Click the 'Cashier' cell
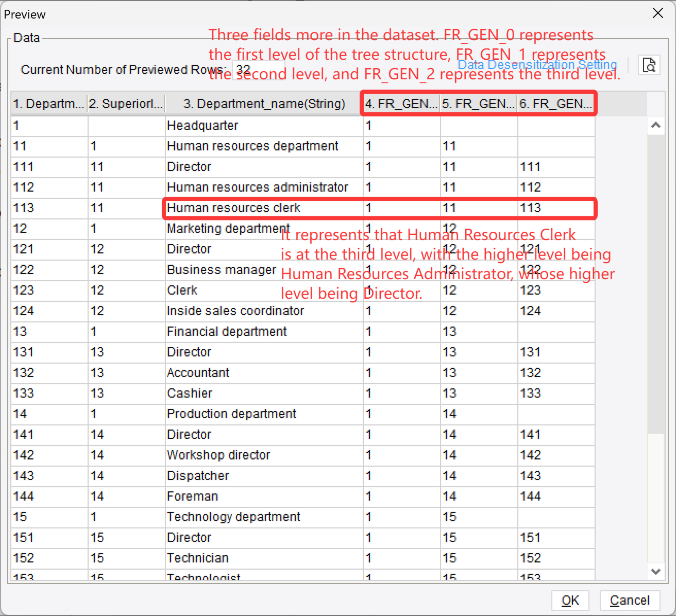Viewport: 676px width, 616px height. click(264, 393)
